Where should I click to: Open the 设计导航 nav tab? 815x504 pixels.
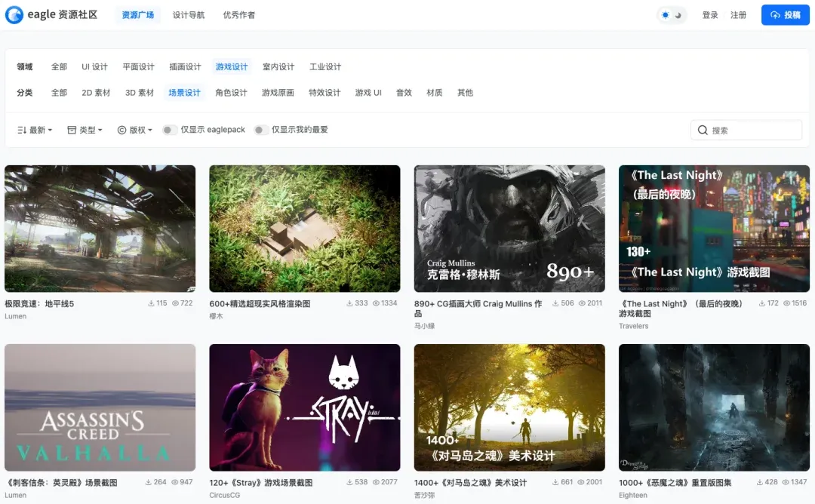coord(189,15)
